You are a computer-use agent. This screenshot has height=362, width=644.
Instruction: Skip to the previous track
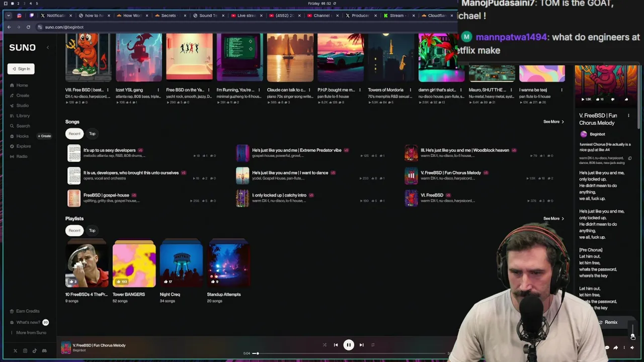336,345
